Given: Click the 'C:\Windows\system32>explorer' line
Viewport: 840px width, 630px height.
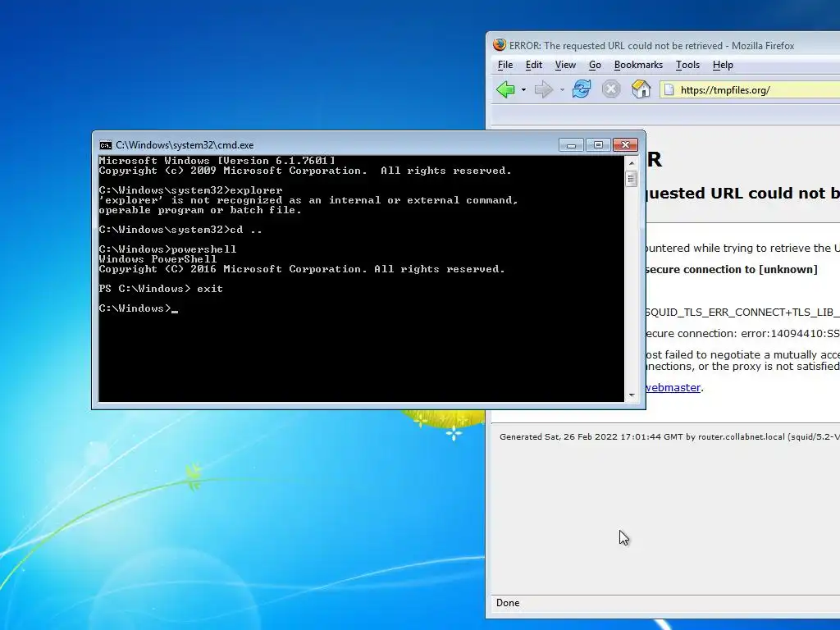Looking at the screenshot, I should (190, 190).
